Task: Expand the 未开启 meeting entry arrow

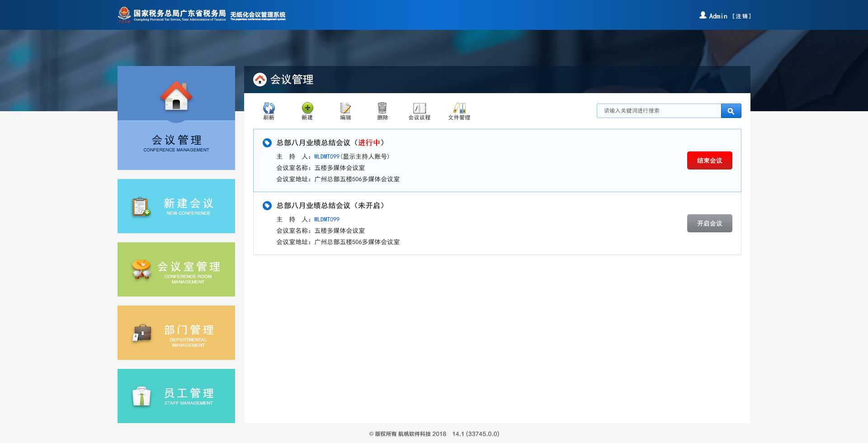Action: point(266,205)
